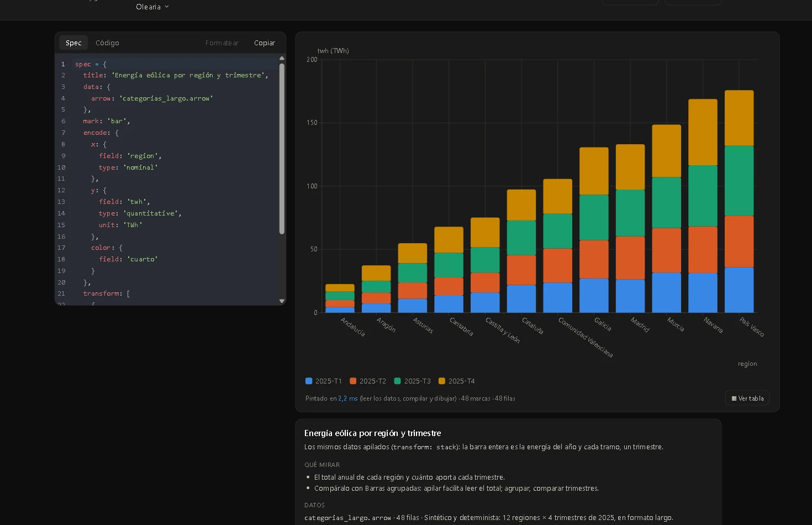Select the Murcia red T2 bar segment
The image size is (812, 525).
(666, 250)
